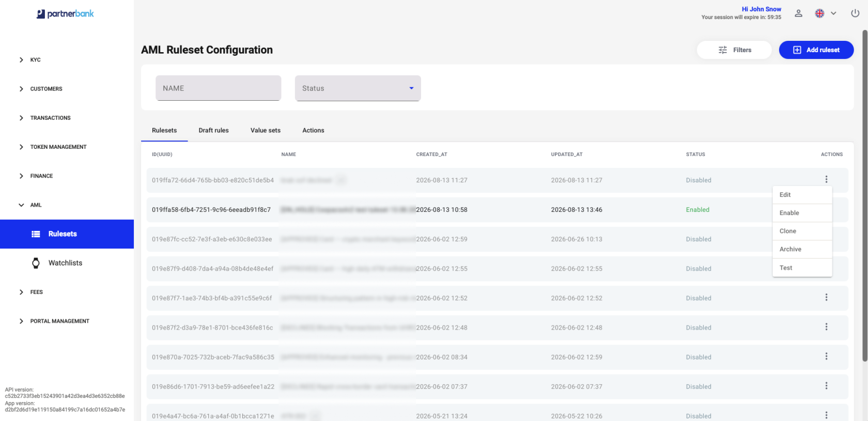
Task: Choose Clone from the actions menu
Action: [x=802, y=231]
